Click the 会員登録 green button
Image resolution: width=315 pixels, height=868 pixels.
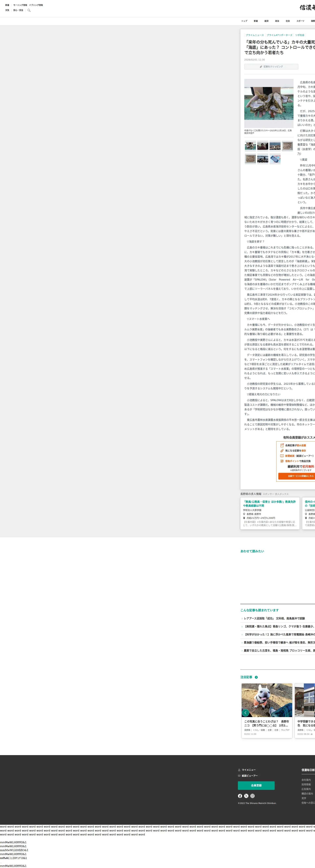click(x=256, y=785)
